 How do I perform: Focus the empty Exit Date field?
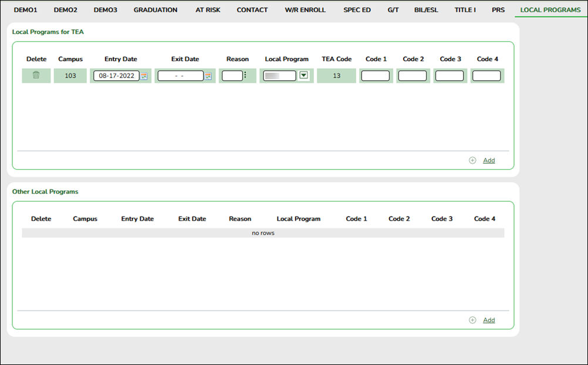point(180,76)
